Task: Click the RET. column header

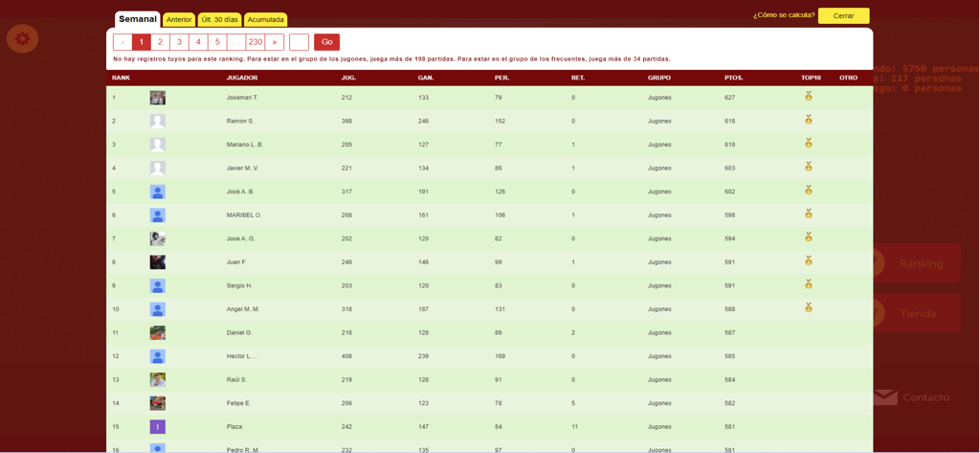Action: click(578, 79)
